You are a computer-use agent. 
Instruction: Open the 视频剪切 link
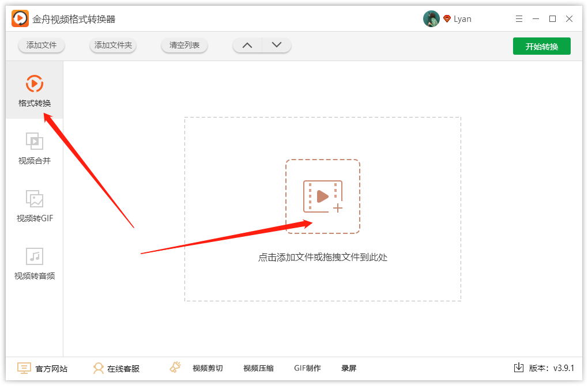(208, 368)
